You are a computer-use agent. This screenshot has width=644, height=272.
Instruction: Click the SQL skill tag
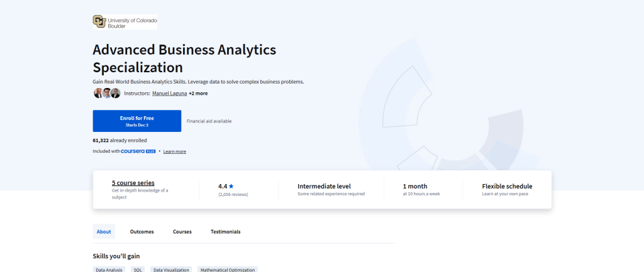click(138, 269)
